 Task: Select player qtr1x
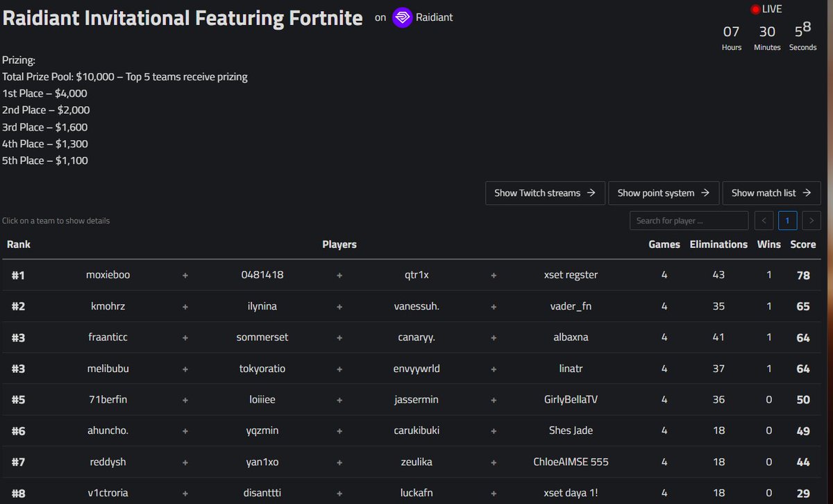click(x=416, y=275)
